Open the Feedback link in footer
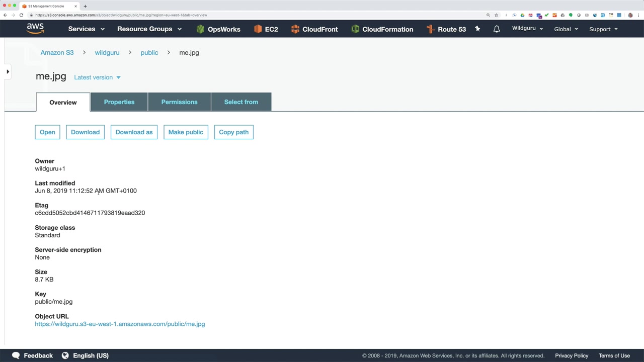This screenshot has width=644, height=362. point(38,355)
